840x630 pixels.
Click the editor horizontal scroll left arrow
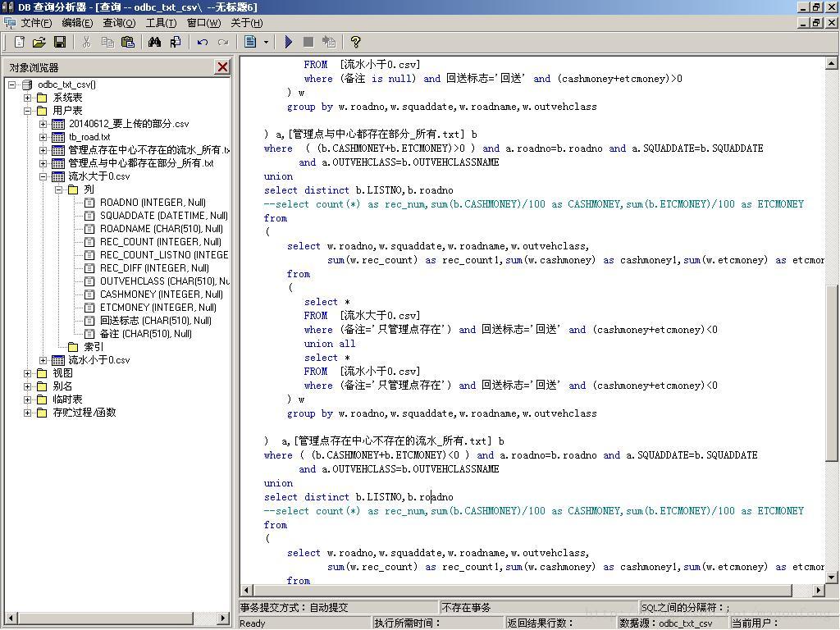pyautogui.click(x=246, y=591)
